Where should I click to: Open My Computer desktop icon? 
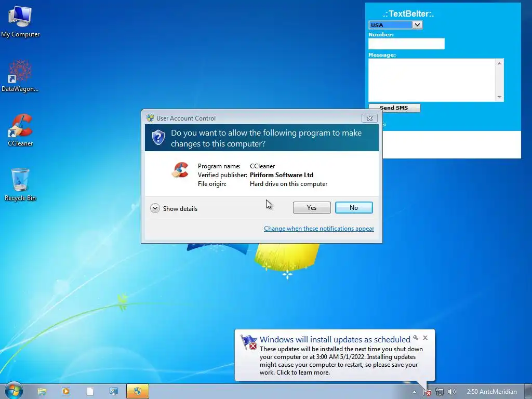click(x=20, y=21)
